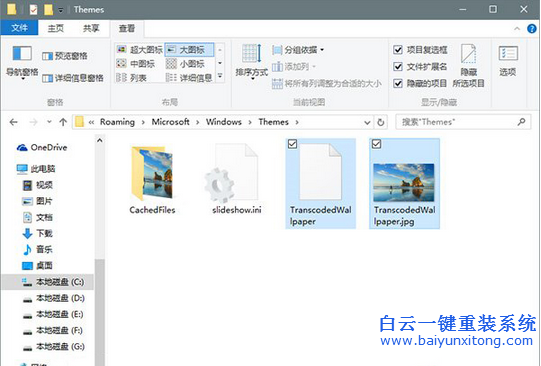This screenshot has height=366, width=541.
Task: Expand the layout gallery more arrow
Action: point(220,76)
